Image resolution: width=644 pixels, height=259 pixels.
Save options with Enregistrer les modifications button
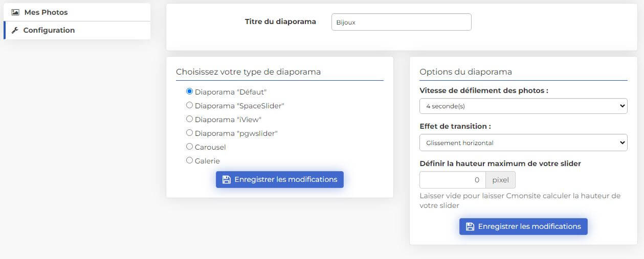523,226
